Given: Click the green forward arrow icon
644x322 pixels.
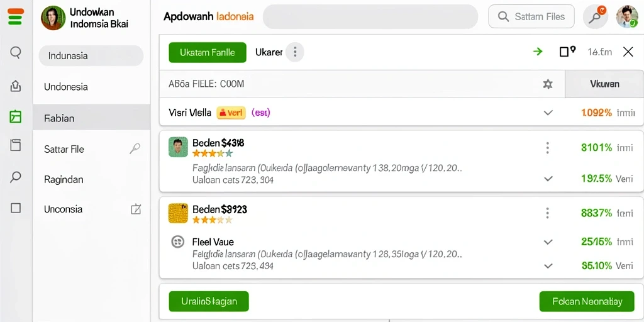Looking at the screenshot, I should tap(538, 52).
